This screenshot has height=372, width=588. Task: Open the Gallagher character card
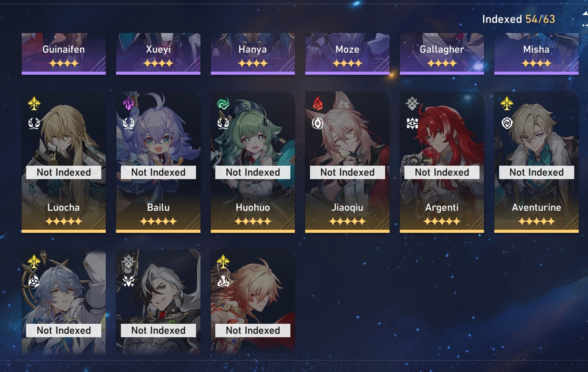442,54
